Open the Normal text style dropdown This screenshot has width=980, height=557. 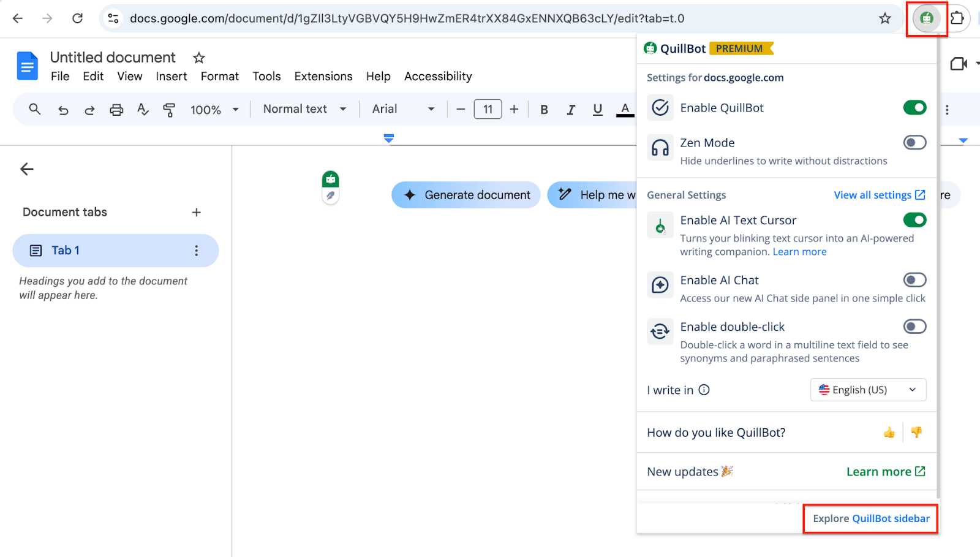pyautogui.click(x=304, y=109)
